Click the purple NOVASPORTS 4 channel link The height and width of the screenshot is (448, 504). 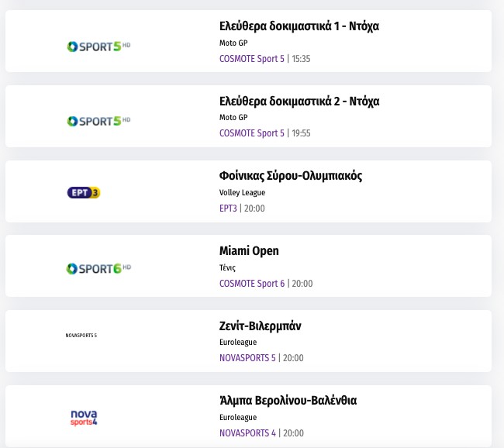pos(247,432)
